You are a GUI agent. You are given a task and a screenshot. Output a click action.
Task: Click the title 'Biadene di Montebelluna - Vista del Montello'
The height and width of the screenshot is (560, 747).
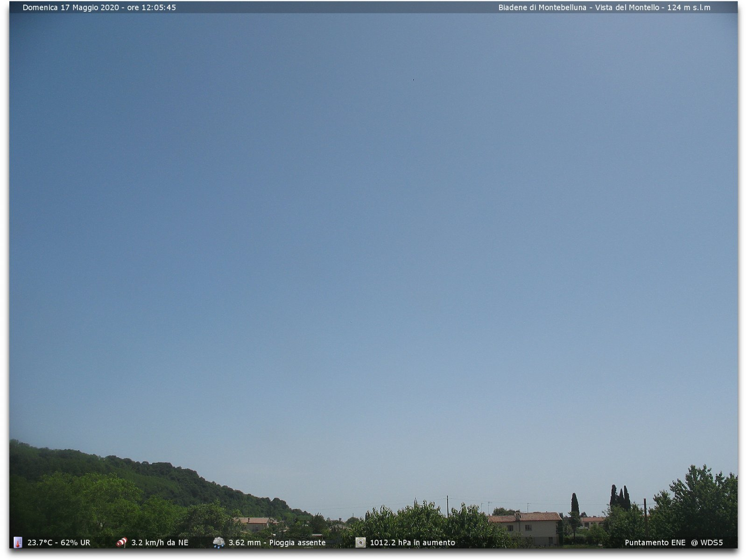tap(579, 7)
